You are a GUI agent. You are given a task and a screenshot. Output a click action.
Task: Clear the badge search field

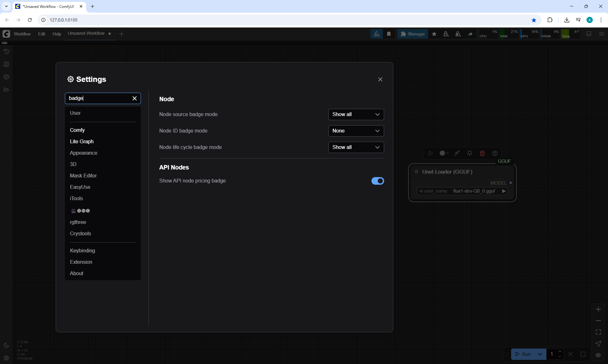(x=135, y=98)
